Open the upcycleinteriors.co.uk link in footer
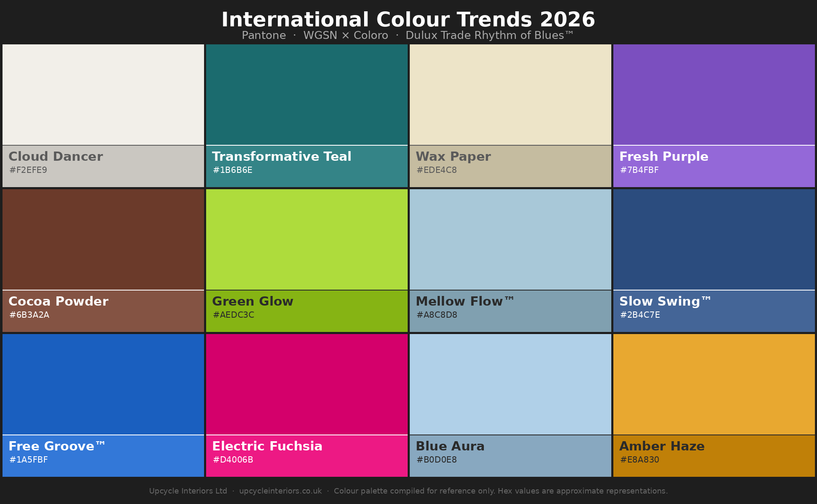The width and height of the screenshot is (817, 504). click(281, 491)
